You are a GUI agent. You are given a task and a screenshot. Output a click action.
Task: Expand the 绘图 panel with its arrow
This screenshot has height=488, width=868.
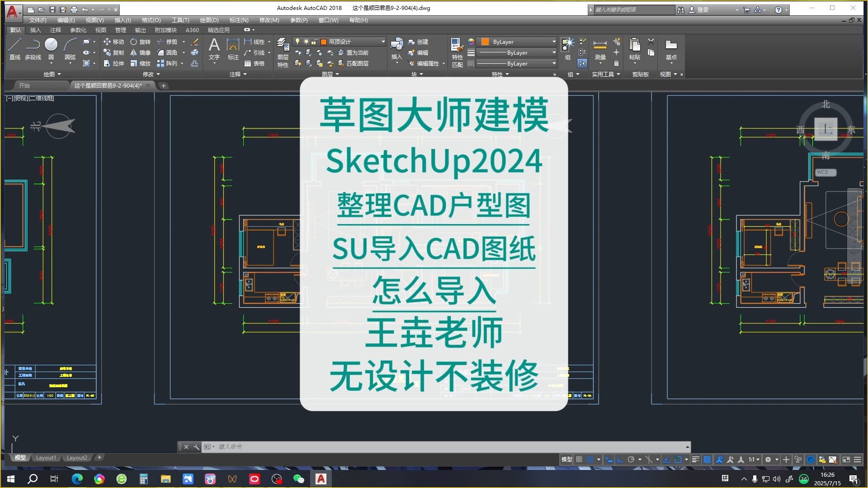point(59,74)
